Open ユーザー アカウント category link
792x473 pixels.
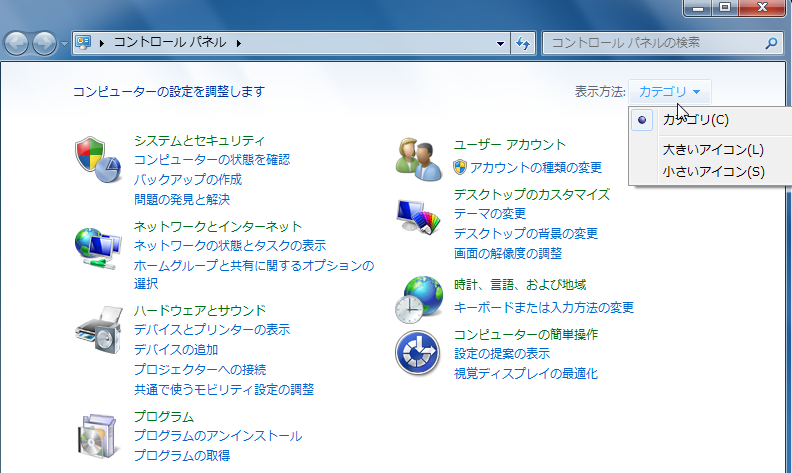[510, 145]
